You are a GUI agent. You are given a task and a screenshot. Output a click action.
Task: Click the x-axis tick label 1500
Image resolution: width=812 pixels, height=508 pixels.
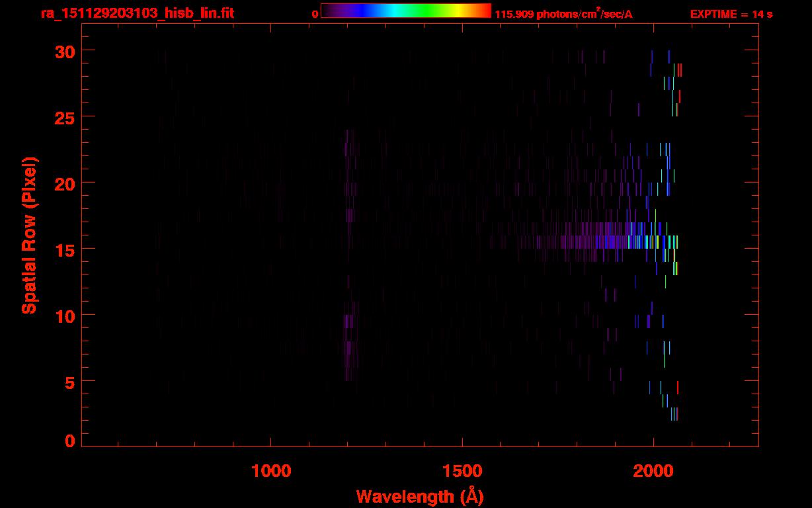[462, 471]
